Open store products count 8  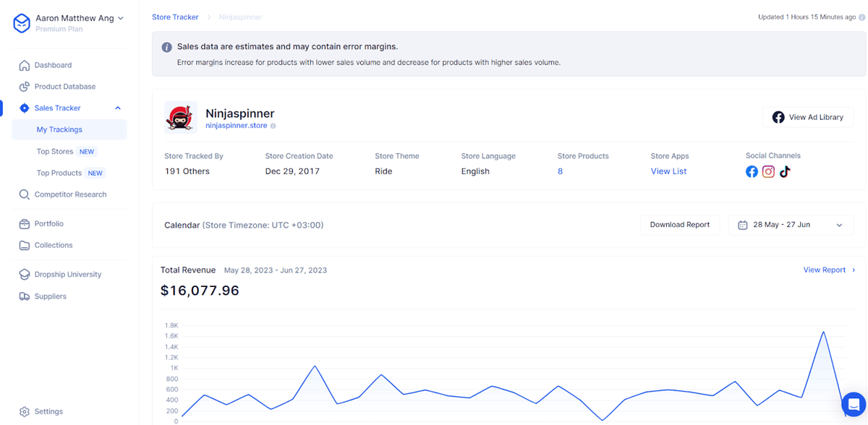(x=560, y=171)
